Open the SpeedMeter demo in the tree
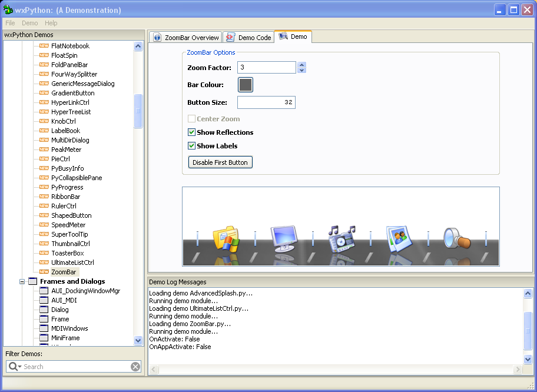537x392 pixels. pos(68,225)
